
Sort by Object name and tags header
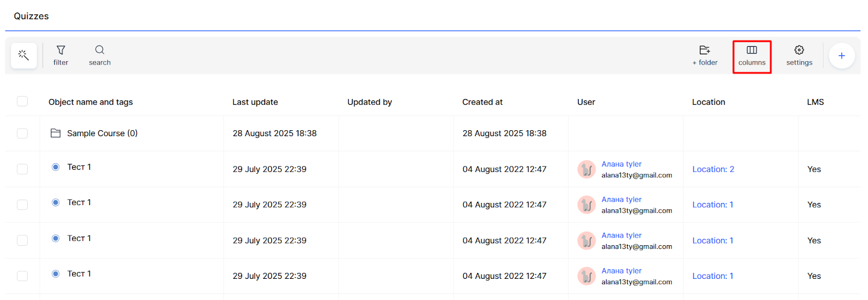pos(91,102)
